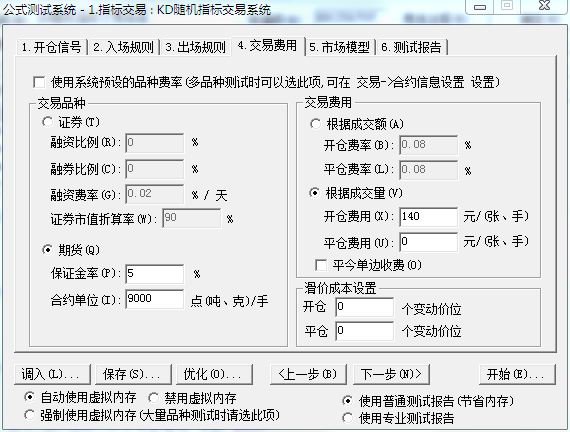Choose 根据成交量(V) fee option
The image size is (570, 432).
pyautogui.click(x=314, y=193)
